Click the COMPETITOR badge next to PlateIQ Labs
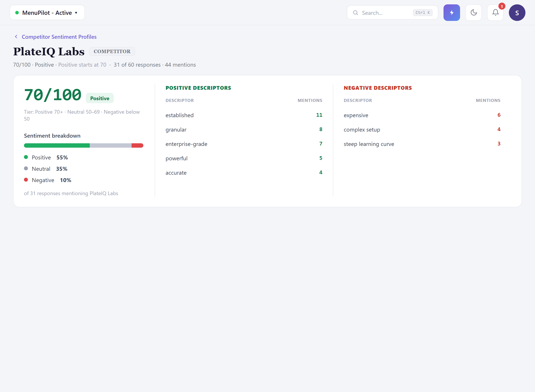 click(112, 51)
